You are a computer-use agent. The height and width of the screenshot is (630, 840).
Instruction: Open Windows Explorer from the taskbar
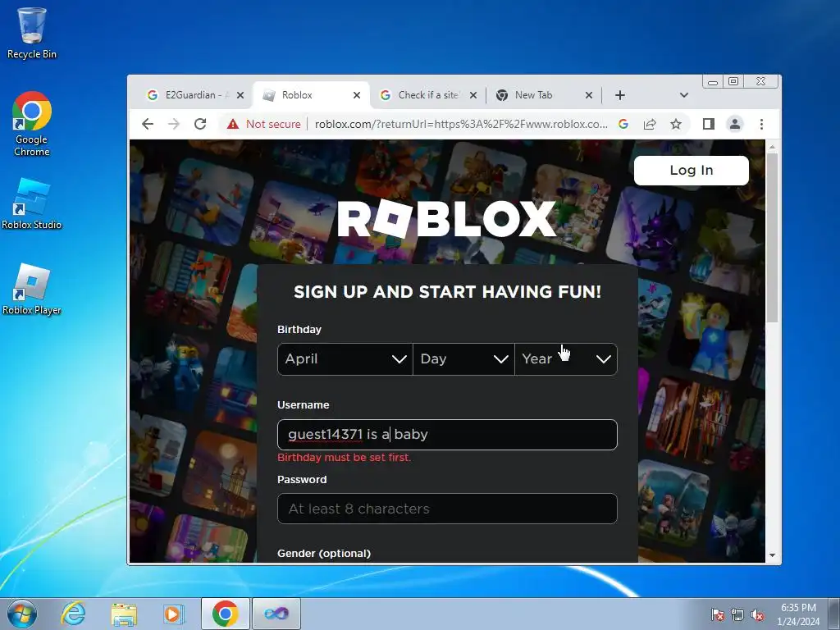point(124,614)
